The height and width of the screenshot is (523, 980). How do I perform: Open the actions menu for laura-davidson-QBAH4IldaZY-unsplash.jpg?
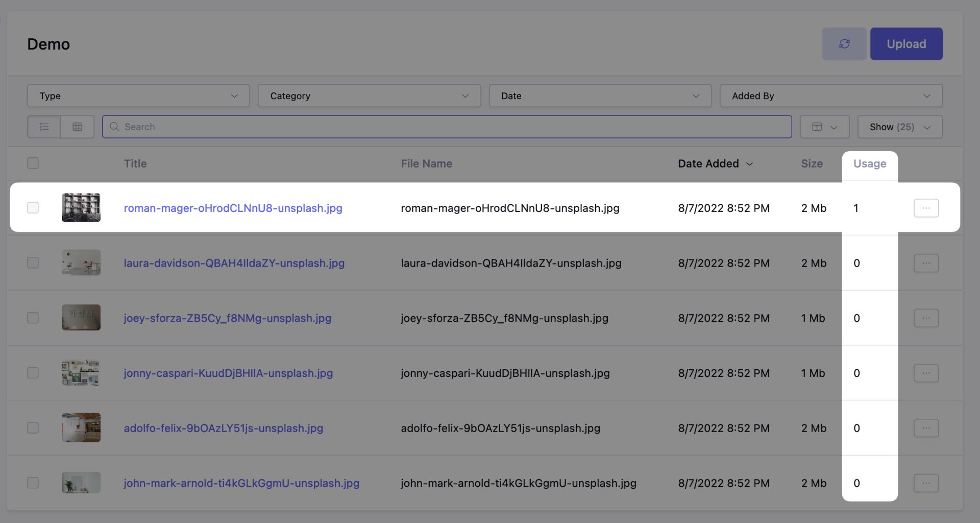[x=926, y=263]
